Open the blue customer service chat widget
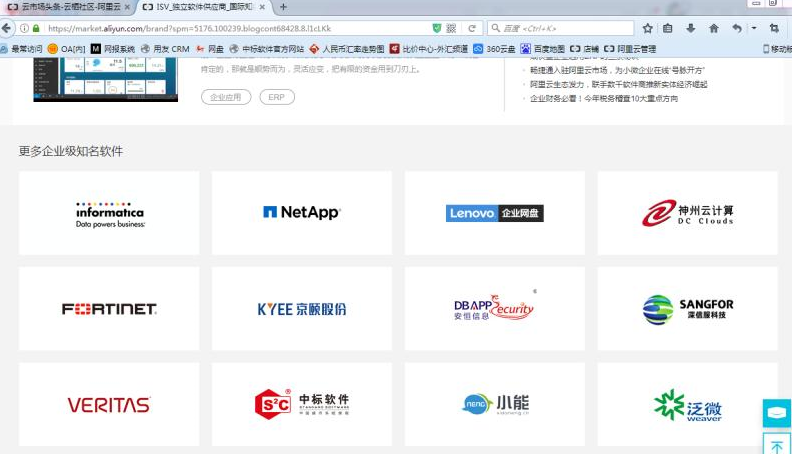 776,413
